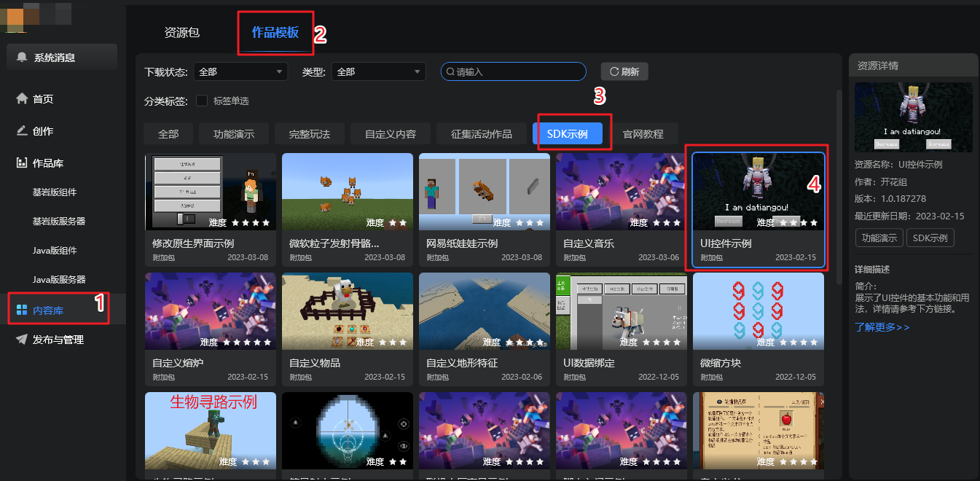Open the 类型 dropdown
Image resolution: width=980 pixels, height=481 pixels.
tap(378, 71)
